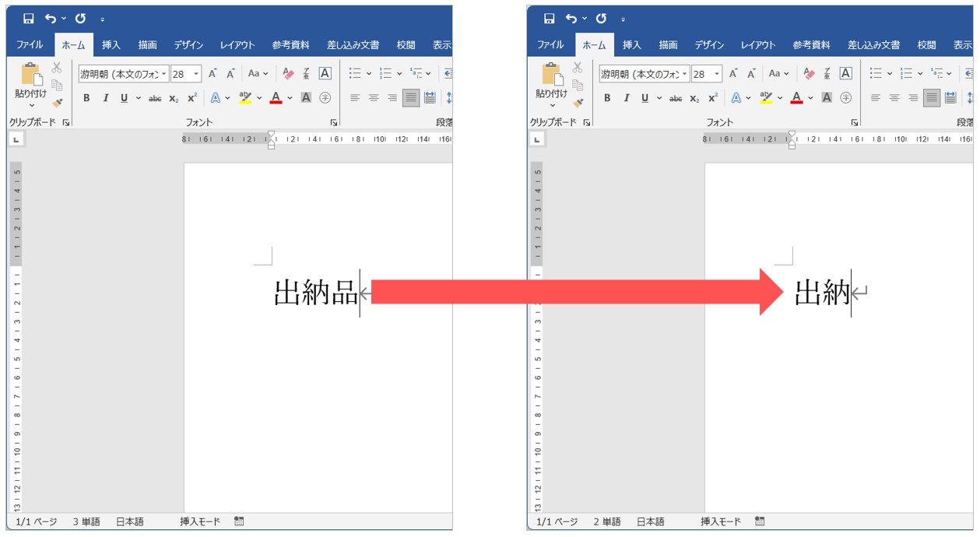Open the font color dropdown arrow
The image size is (980, 537).
(289, 98)
